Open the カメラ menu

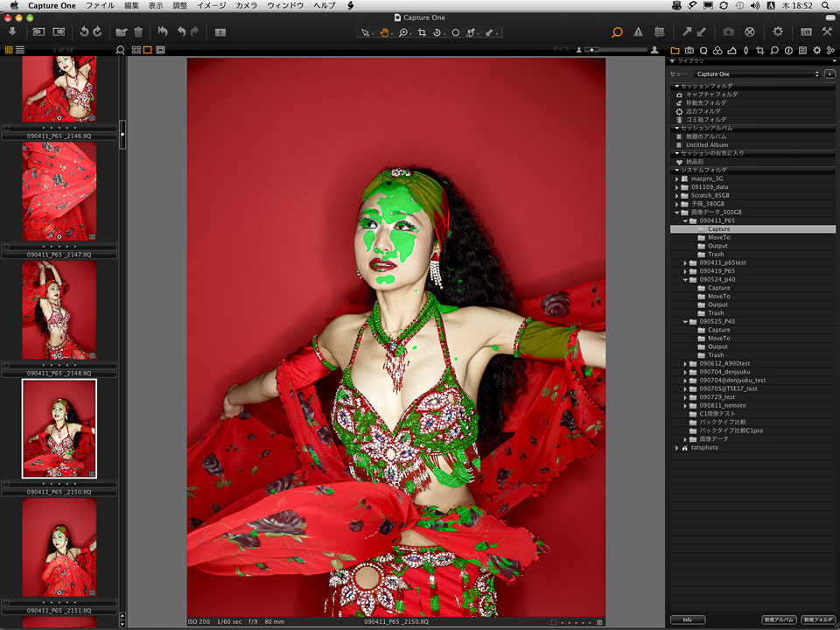tap(247, 5)
